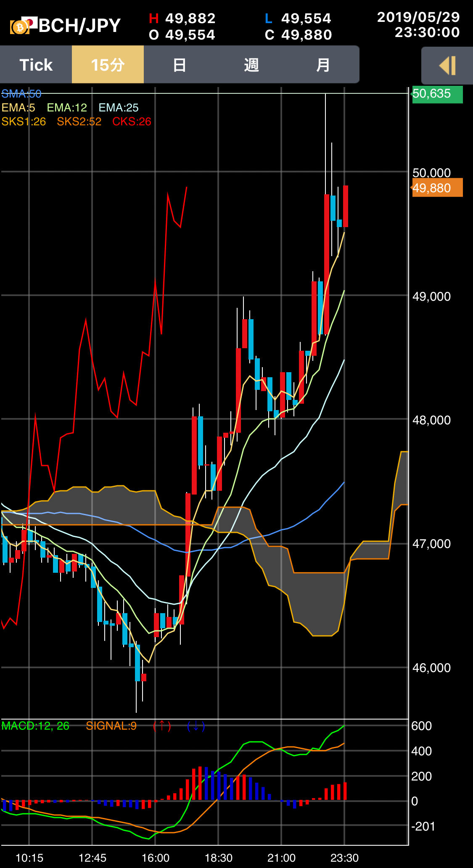The height and width of the screenshot is (868, 473).
Task: Tap the 18:30 time axis label
Action: (x=219, y=857)
